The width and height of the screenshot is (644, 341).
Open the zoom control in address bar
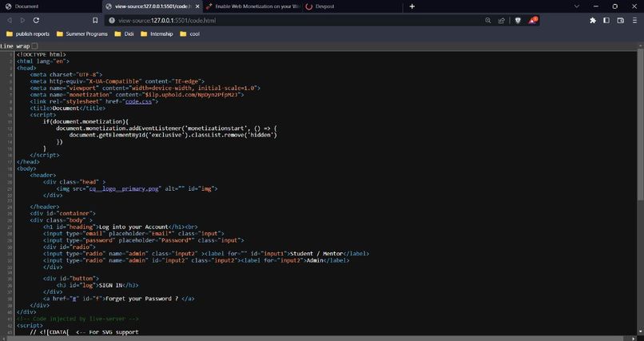pyautogui.click(x=488, y=20)
